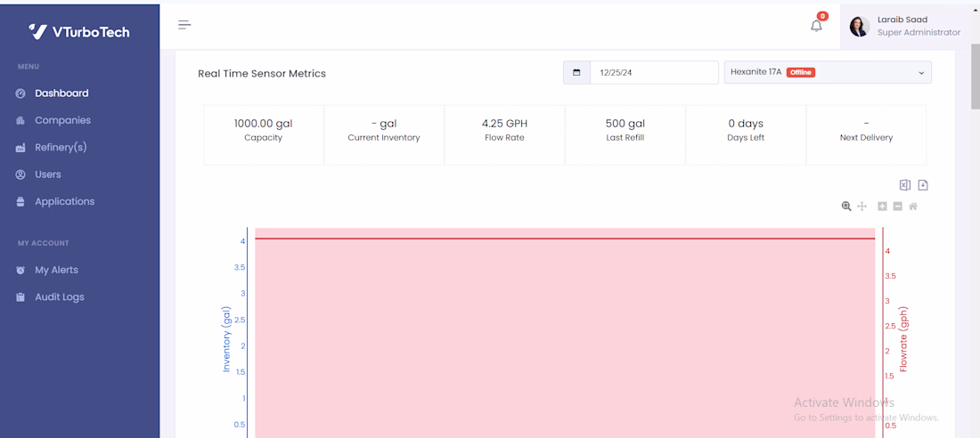Download chart file icon
The width and height of the screenshot is (980, 438).
pyautogui.click(x=923, y=184)
